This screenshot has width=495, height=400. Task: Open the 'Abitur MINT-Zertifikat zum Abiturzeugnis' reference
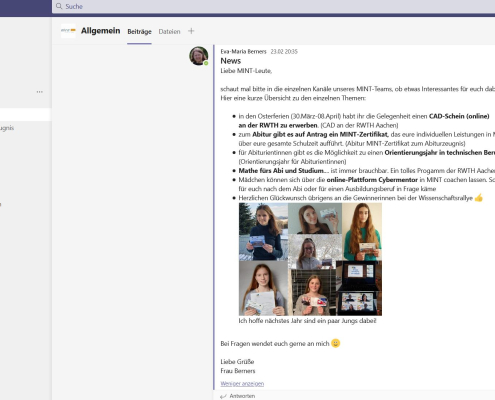click(405, 144)
